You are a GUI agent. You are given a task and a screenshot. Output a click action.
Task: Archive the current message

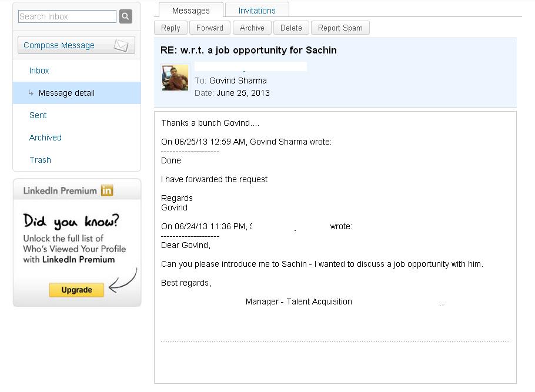pyautogui.click(x=252, y=28)
